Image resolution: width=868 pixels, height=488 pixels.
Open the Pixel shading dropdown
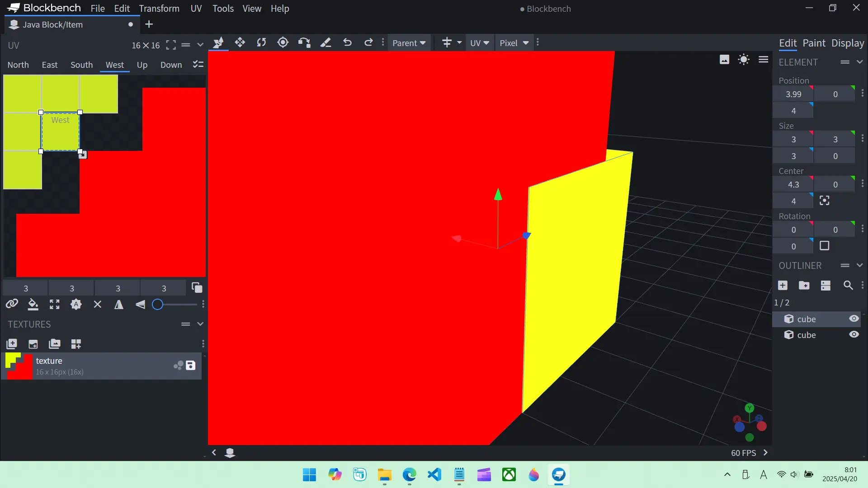[x=514, y=43]
